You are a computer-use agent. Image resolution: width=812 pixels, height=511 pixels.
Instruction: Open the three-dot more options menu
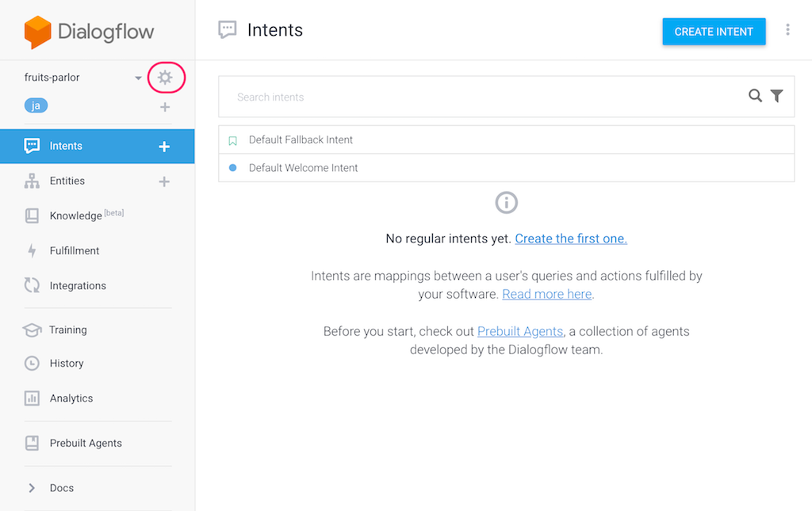point(787,30)
